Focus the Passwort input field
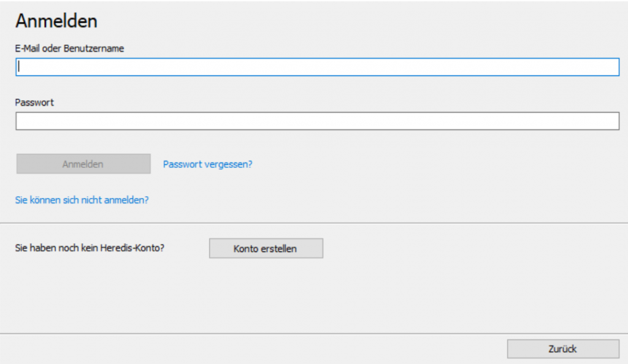The width and height of the screenshot is (628, 364). click(x=317, y=121)
